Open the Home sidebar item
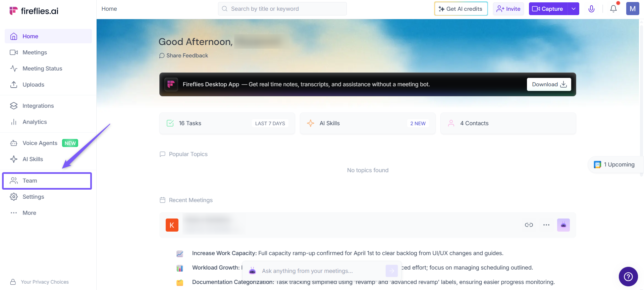 (48, 36)
